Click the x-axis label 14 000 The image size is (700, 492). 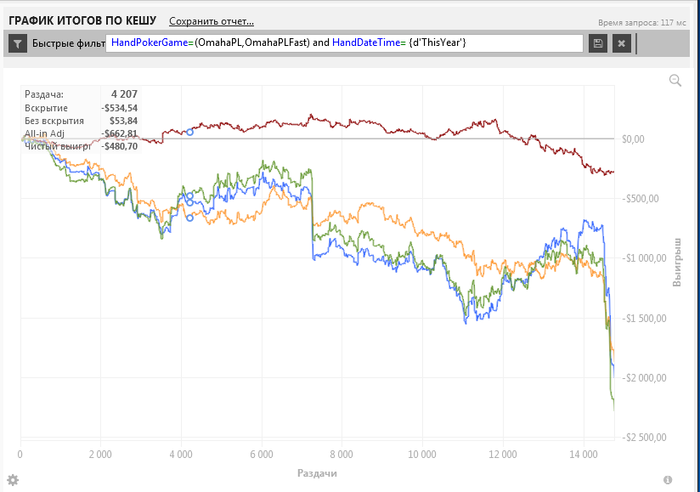[583, 454]
